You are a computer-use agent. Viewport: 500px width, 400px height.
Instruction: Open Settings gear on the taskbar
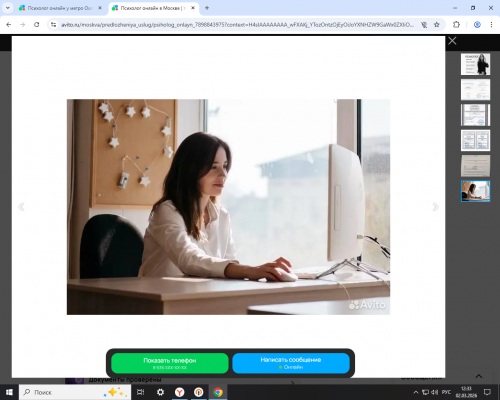tap(160, 392)
